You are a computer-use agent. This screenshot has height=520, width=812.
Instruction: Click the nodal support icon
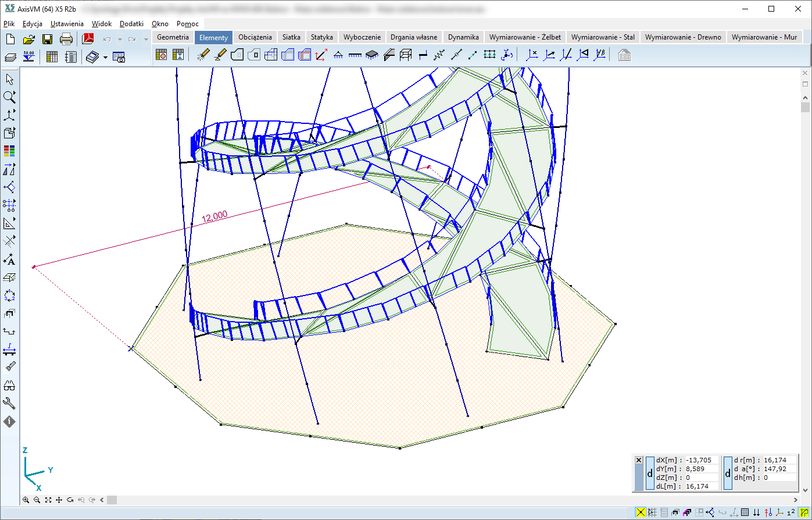tap(338, 55)
